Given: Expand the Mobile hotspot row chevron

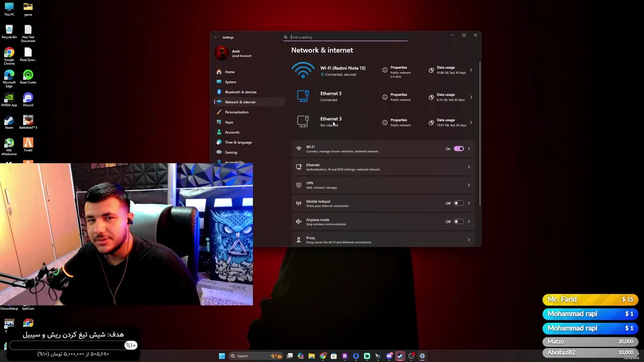Looking at the screenshot, I should pyautogui.click(x=469, y=203).
